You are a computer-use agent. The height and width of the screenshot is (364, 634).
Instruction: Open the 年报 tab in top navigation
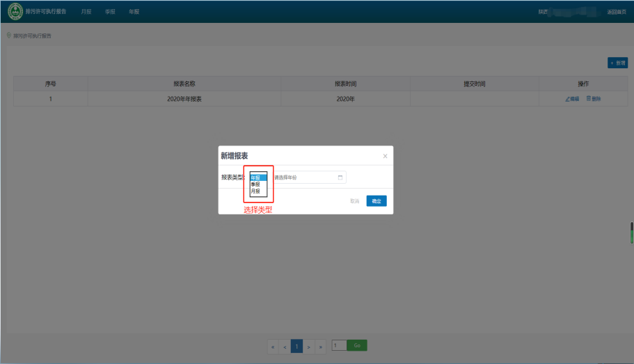click(x=134, y=12)
